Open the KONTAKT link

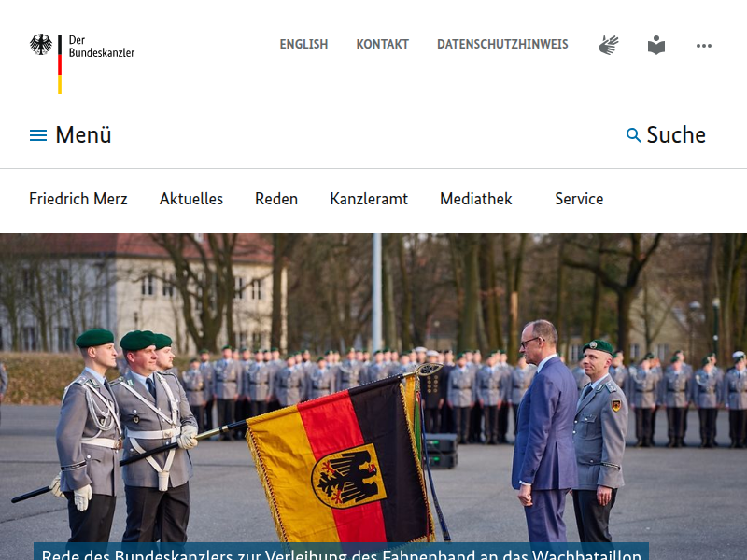[x=383, y=44]
